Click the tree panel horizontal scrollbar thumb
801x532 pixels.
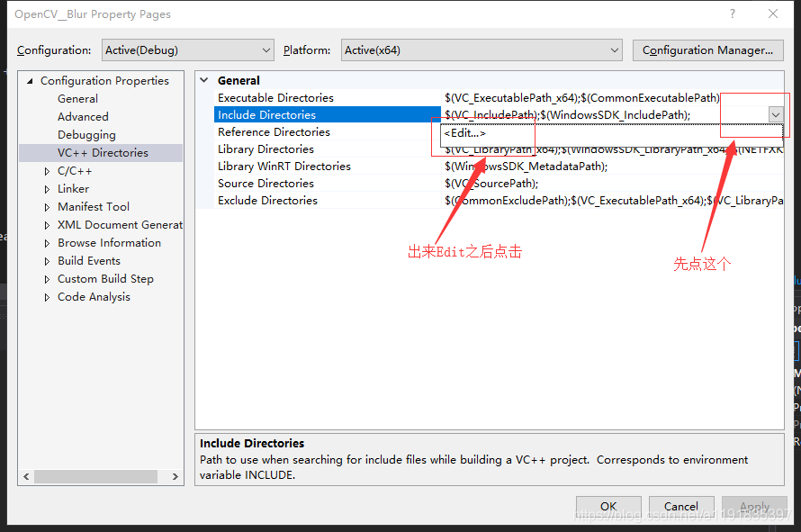point(96,476)
